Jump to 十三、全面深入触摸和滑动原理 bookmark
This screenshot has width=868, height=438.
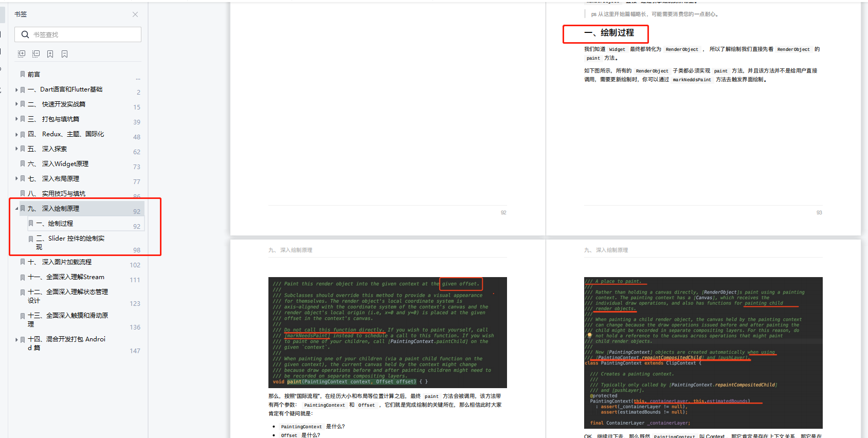(68, 320)
